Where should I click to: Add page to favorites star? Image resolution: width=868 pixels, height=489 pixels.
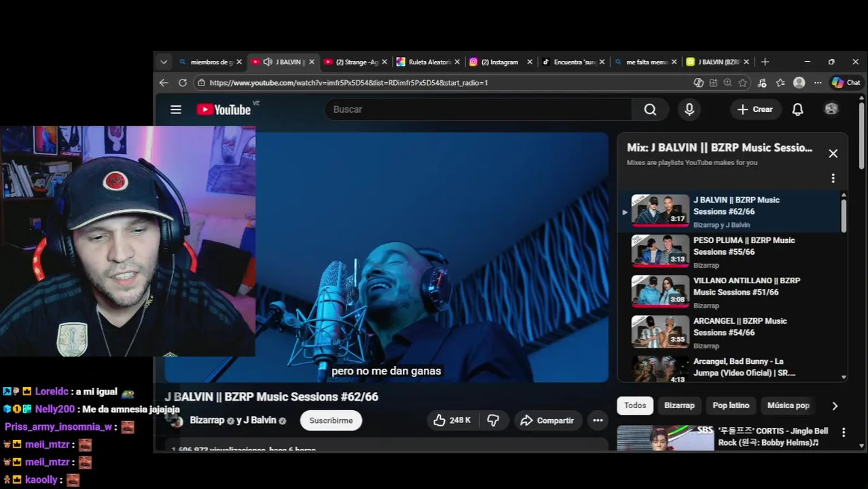(742, 83)
